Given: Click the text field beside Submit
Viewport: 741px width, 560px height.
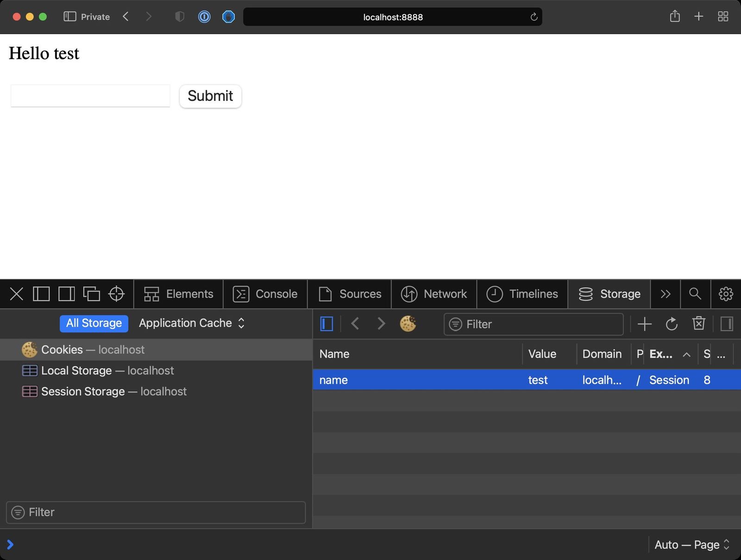Looking at the screenshot, I should point(90,96).
